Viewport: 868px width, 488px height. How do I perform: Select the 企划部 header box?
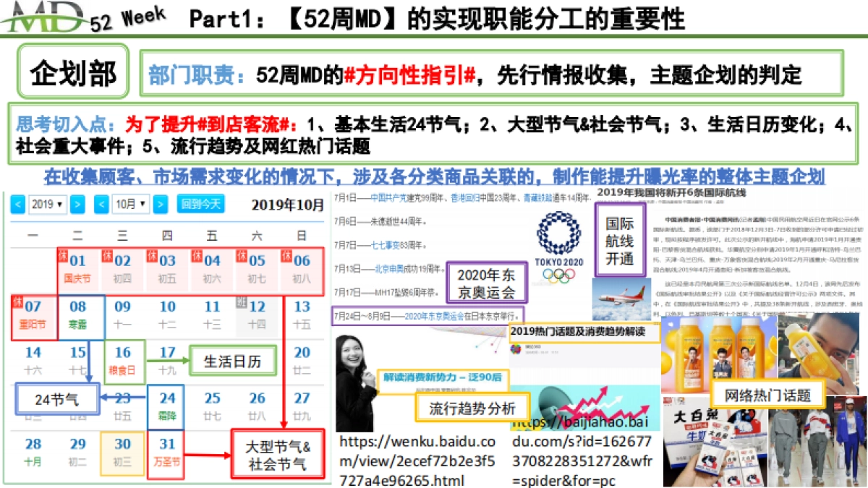tap(72, 72)
